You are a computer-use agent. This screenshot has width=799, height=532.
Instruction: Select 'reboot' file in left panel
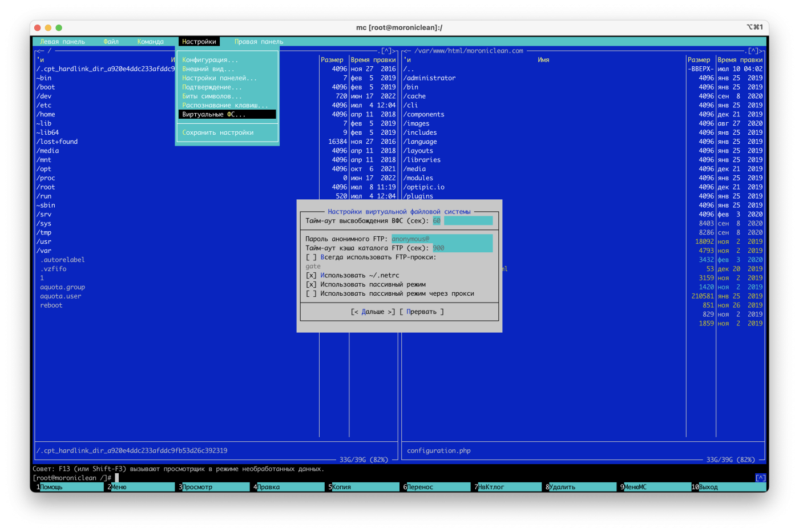coord(51,306)
